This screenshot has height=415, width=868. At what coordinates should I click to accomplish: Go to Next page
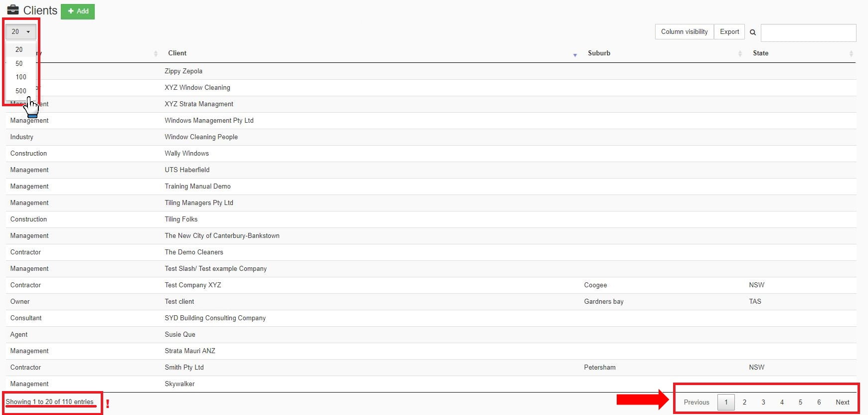pyautogui.click(x=843, y=402)
